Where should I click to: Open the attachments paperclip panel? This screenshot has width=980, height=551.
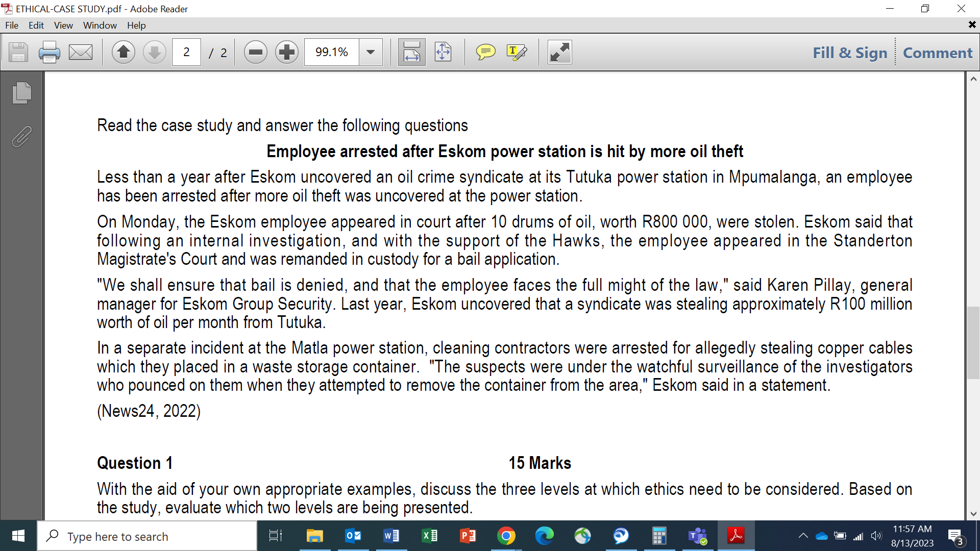point(22,137)
